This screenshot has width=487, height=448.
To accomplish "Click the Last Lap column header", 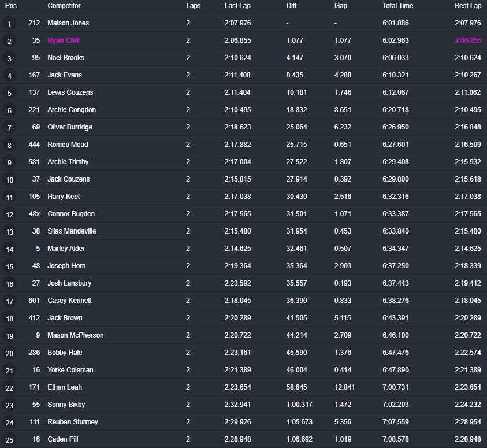I will tap(237, 6).
